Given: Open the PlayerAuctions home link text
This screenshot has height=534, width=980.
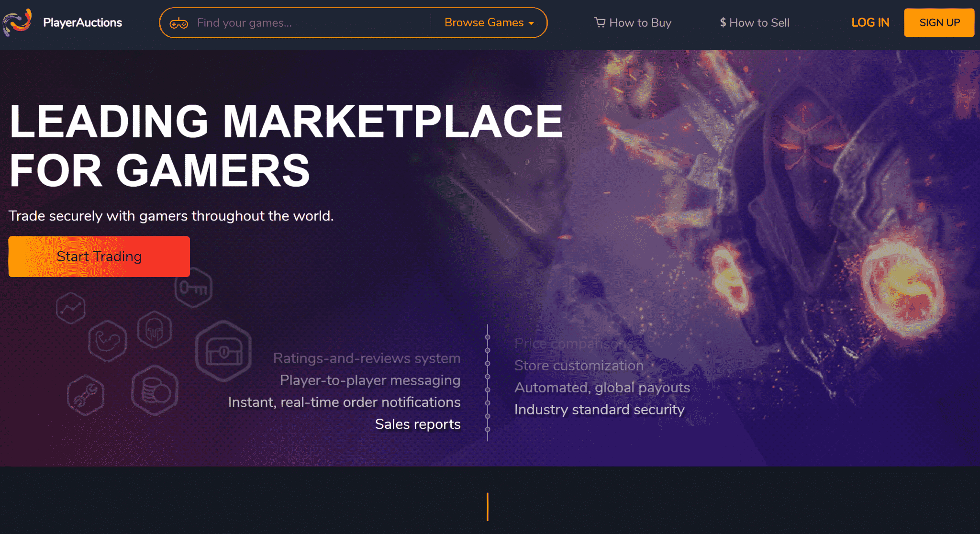Looking at the screenshot, I should click(x=82, y=22).
